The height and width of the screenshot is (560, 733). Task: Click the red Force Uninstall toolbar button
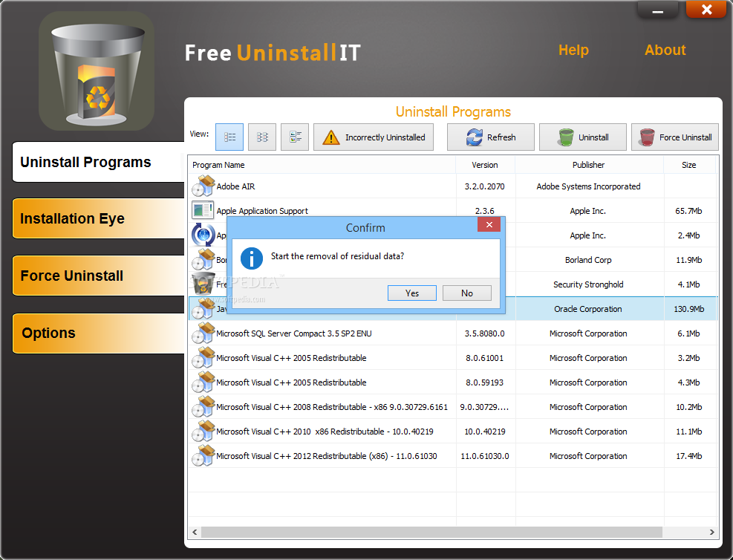point(675,137)
